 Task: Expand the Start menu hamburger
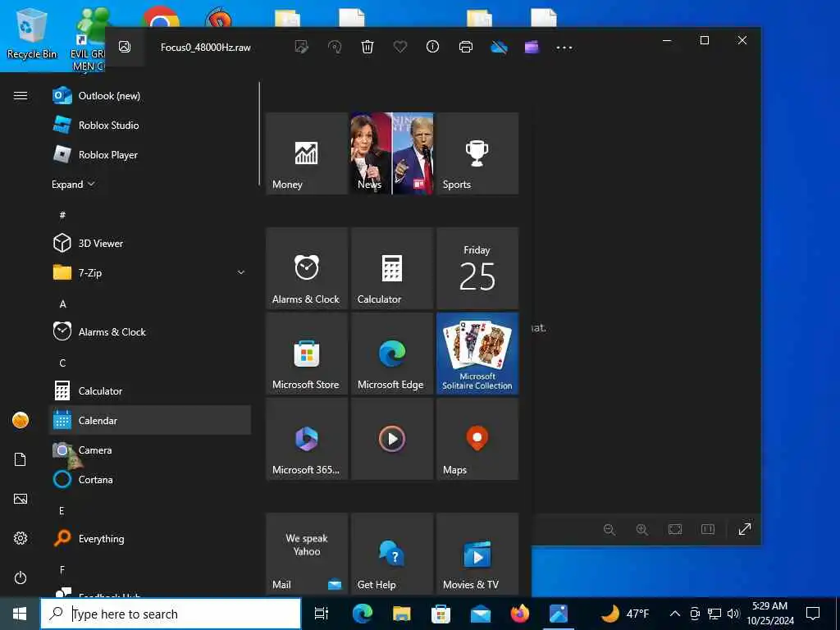(21, 96)
